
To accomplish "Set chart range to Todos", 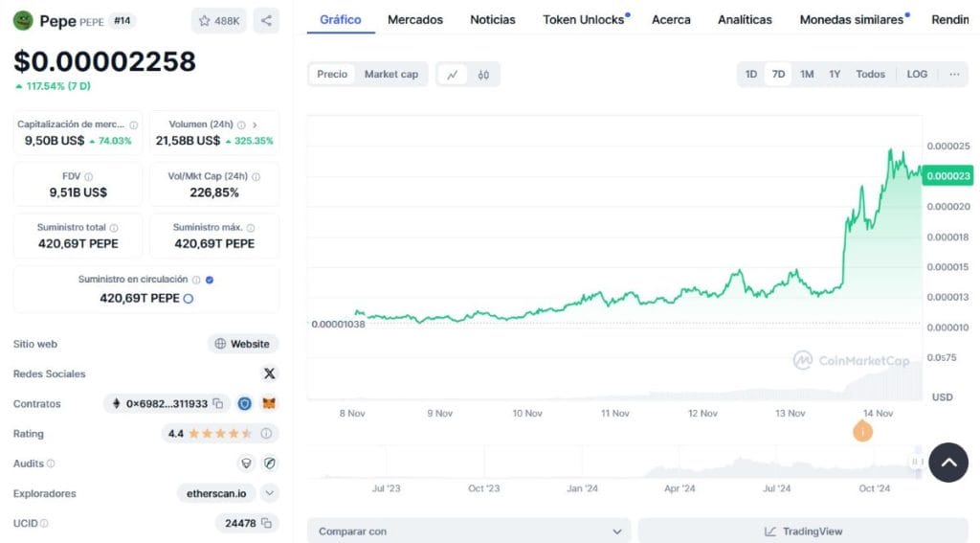I will point(871,74).
